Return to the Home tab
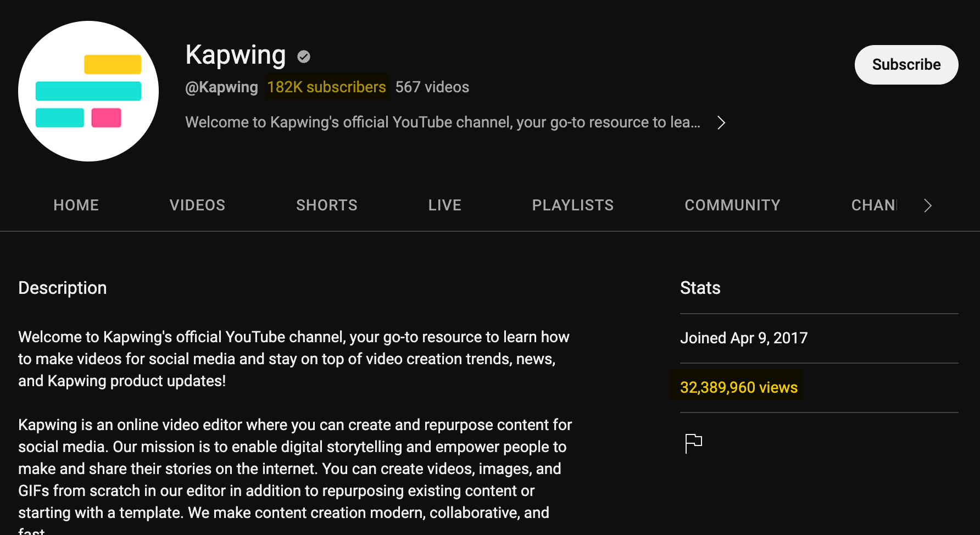The image size is (980, 535). point(76,205)
